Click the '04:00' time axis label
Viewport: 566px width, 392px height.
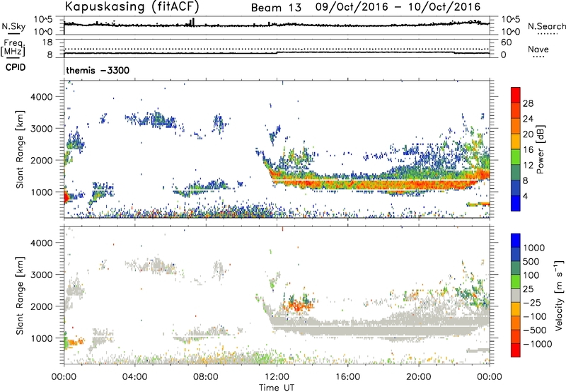point(134,377)
